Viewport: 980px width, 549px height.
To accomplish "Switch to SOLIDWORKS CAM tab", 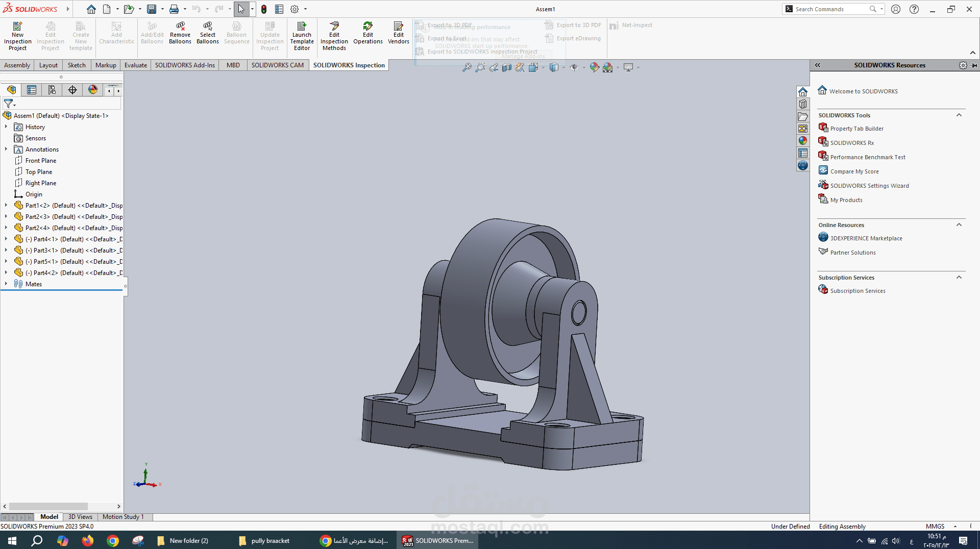I will click(x=278, y=65).
